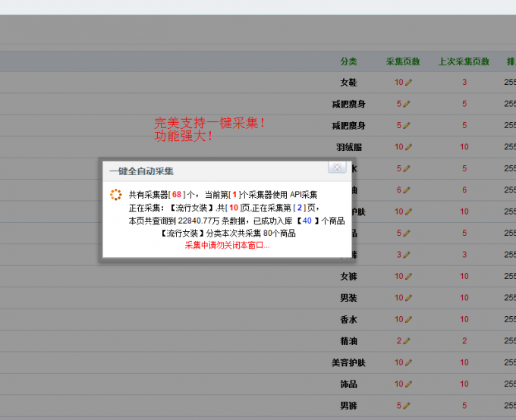Click 采集页数 value 10 in 饰品 row
The width and height of the screenshot is (516, 420).
[x=399, y=384]
